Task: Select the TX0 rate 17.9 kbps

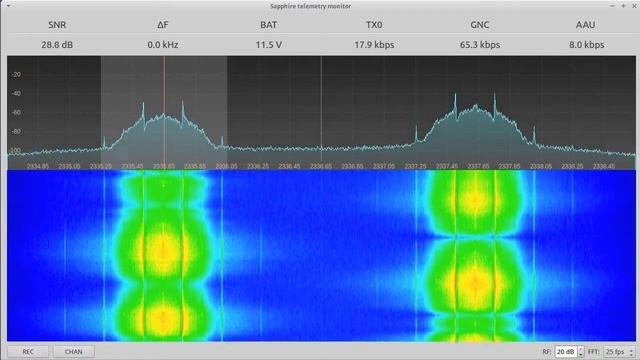Action: click(x=374, y=45)
